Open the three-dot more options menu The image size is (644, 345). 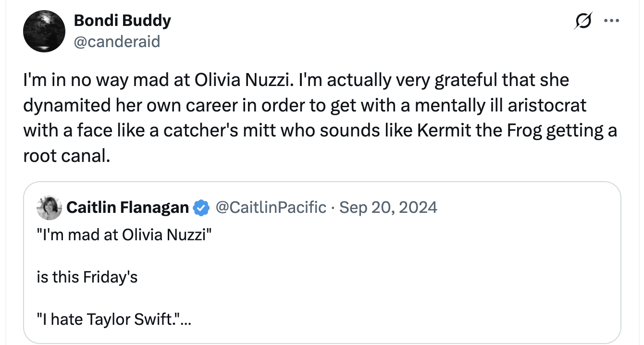(x=611, y=21)
